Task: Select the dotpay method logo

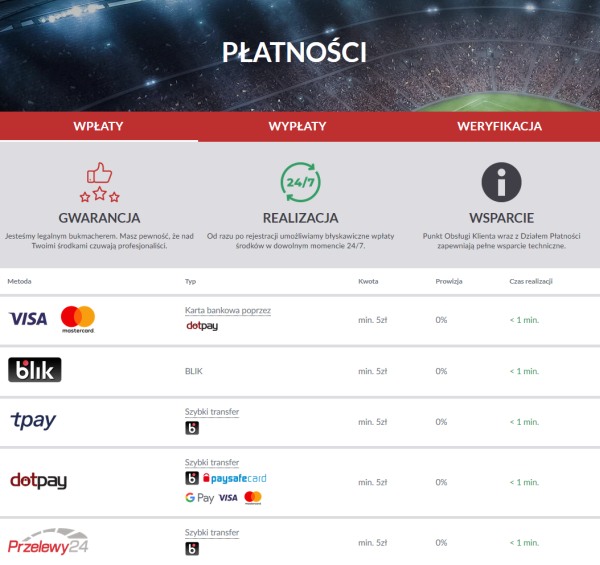Action: tap(38, 481)
